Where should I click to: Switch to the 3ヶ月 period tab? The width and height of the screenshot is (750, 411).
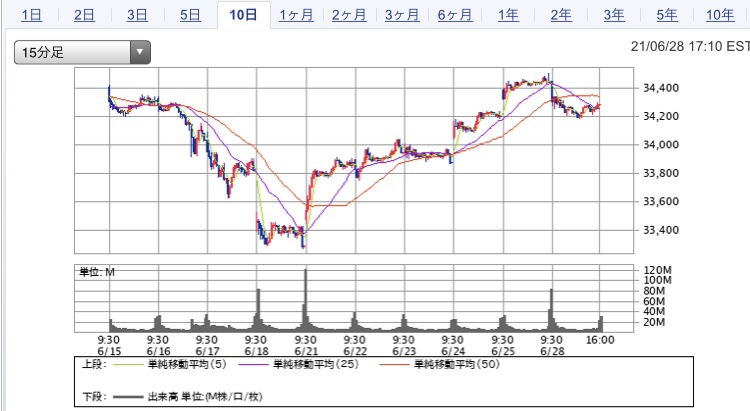click(402, 15)
